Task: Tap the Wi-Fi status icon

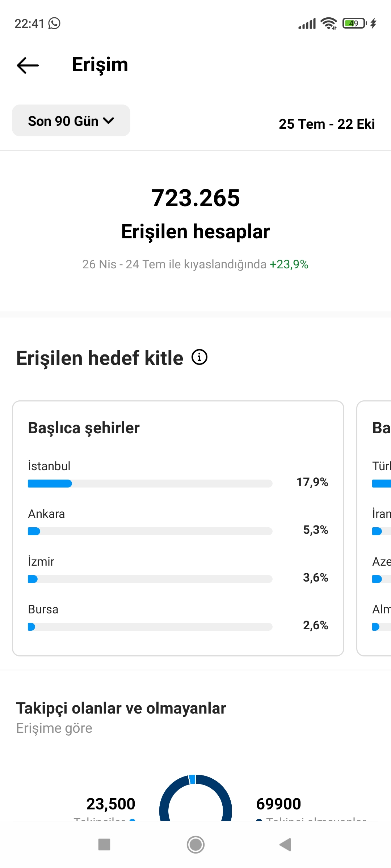Action: (329, 24)
